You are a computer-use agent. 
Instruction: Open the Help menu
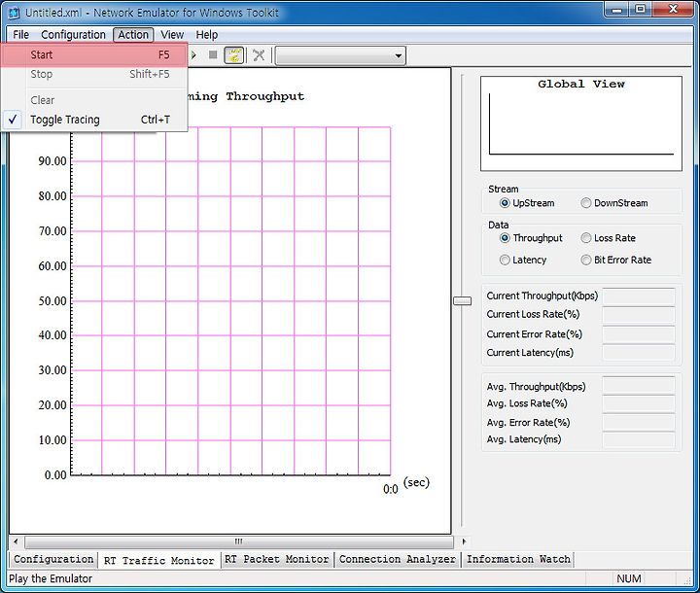207,35
